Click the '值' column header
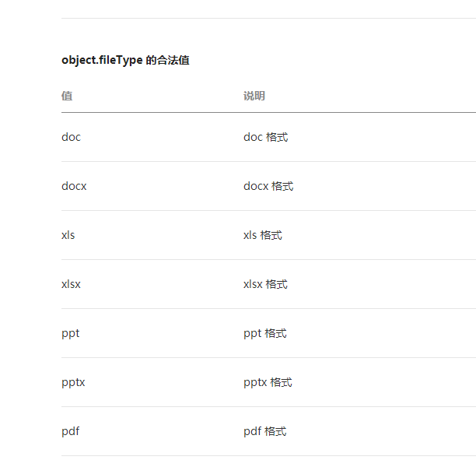Image resolution: width=476 pixels, height=474 pixels. pos(67,96)
